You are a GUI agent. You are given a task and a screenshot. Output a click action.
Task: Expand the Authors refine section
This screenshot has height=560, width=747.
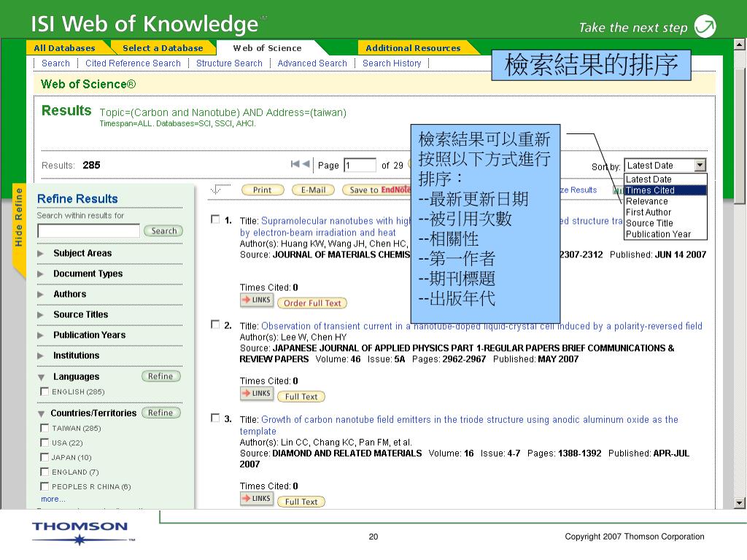41,295
